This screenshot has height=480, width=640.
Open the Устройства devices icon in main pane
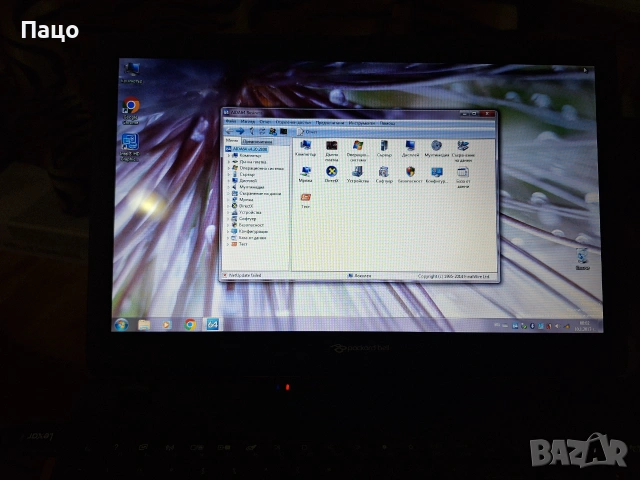[358, 174]
